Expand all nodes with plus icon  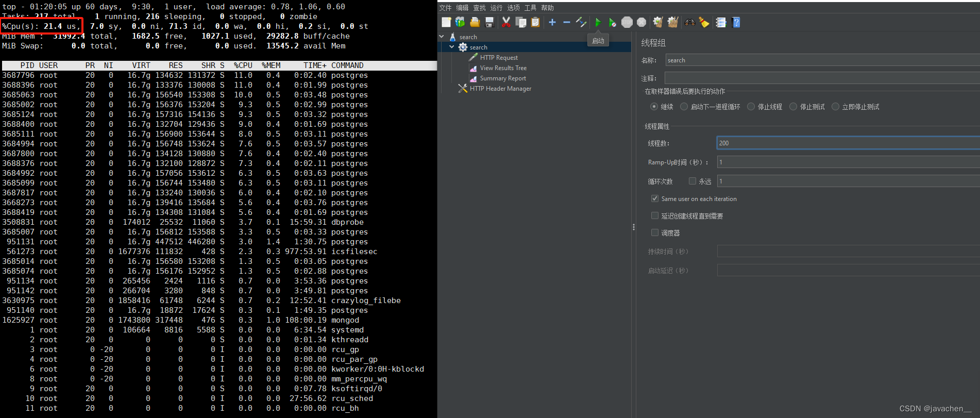pyautogui.click(x=552, y=22)
